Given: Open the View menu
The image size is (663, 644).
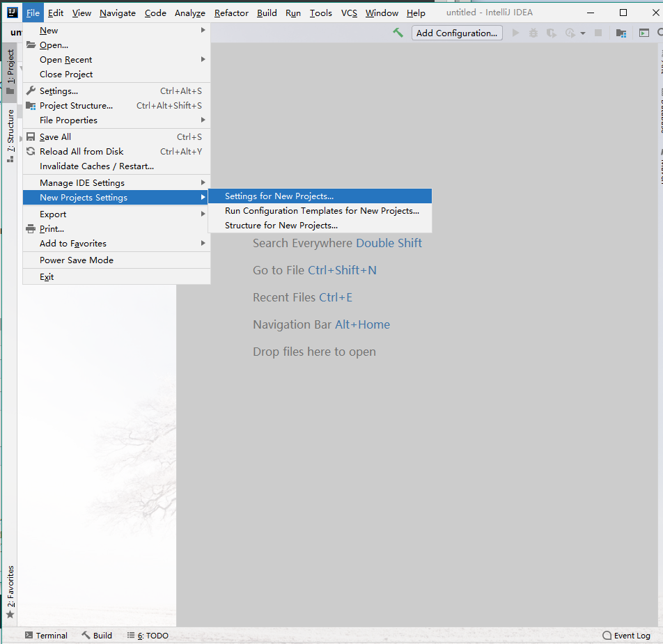Looking at the screenshot, I should pos(81,13).
